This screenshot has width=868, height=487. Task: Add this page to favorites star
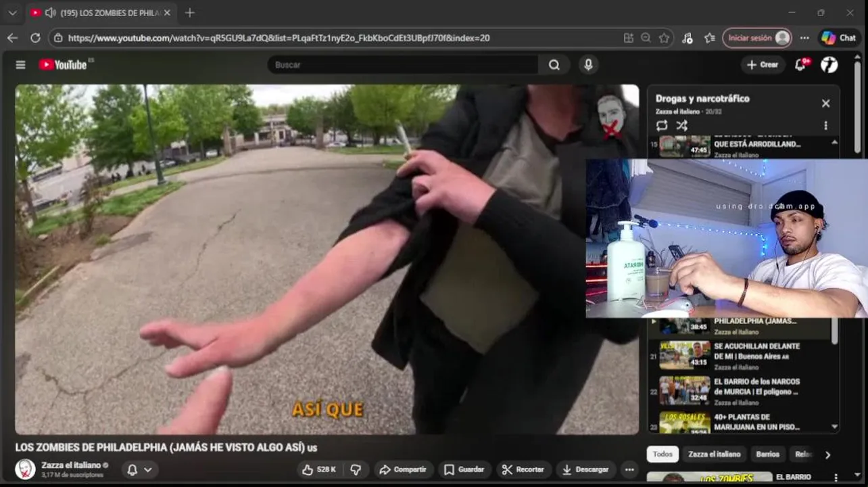(x=664, y=38)
